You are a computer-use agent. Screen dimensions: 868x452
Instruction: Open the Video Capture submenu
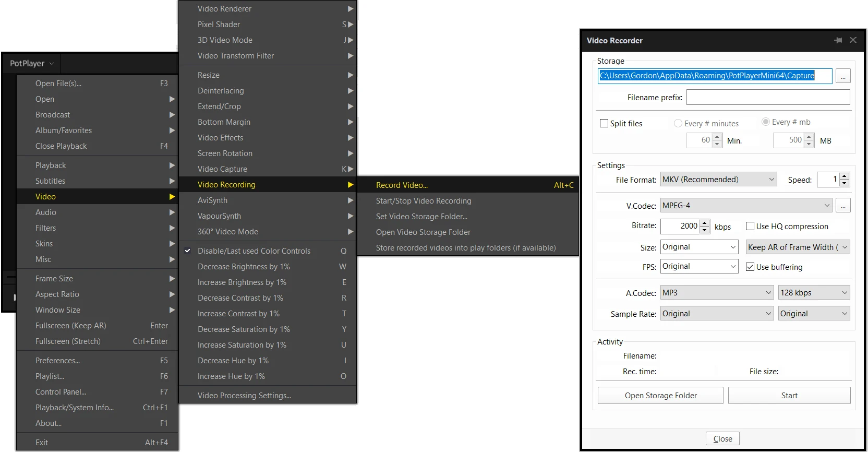point(268,169)
